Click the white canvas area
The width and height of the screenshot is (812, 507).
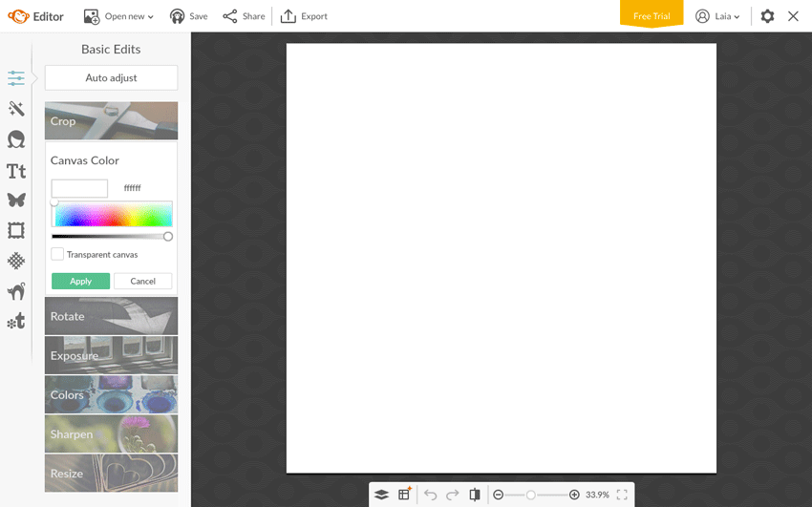(x=502, y=258)
